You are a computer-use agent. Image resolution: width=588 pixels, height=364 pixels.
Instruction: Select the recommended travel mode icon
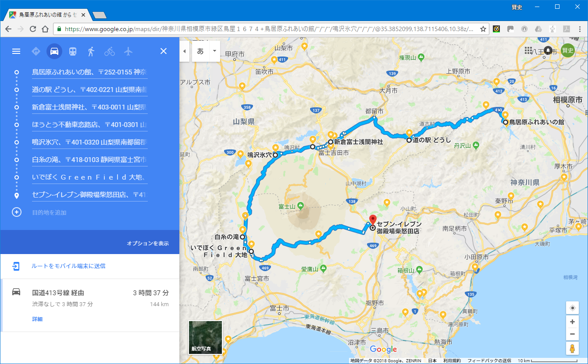tap(36, 51)
